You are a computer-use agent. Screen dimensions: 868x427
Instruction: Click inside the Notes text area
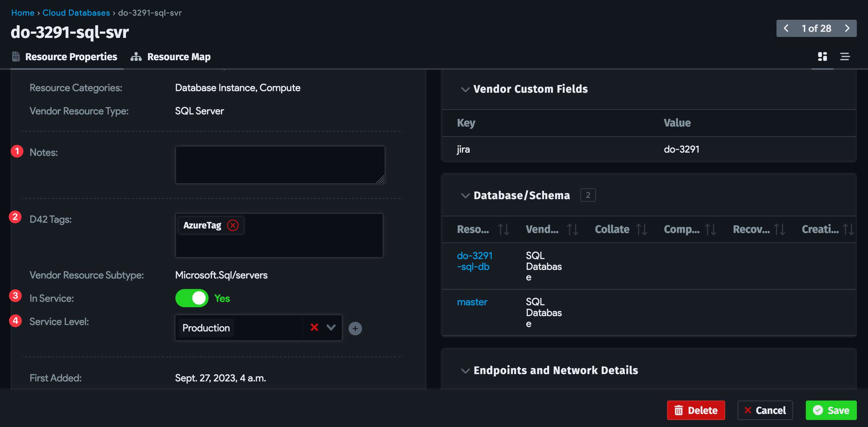coord(280,165)
